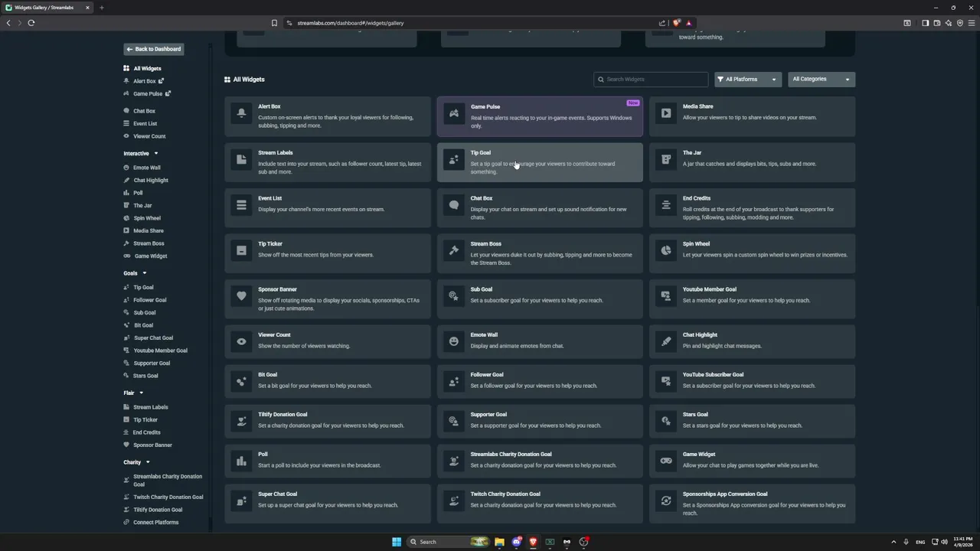The height and width of the screenshot is (551, 980).
Task: Open Alert Box in the sidebar
Action: point(144,81)
